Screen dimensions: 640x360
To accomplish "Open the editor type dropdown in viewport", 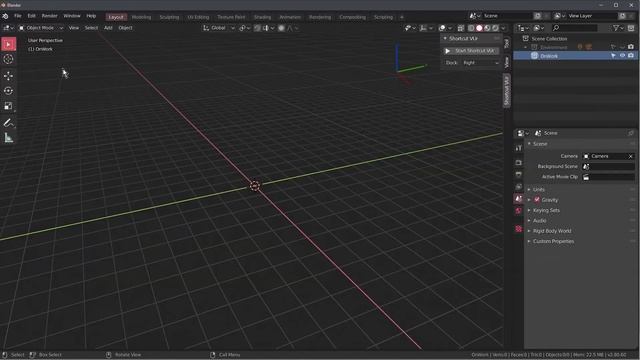I will coord(8,28).
